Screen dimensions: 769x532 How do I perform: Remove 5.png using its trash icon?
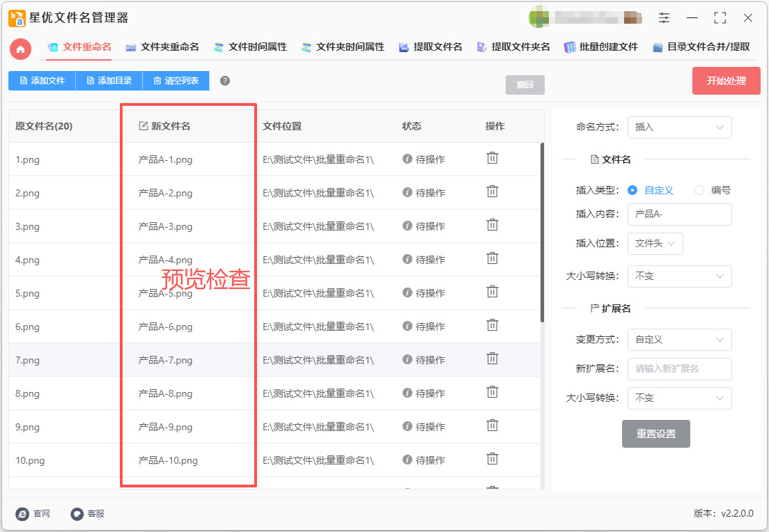point(492,292)
